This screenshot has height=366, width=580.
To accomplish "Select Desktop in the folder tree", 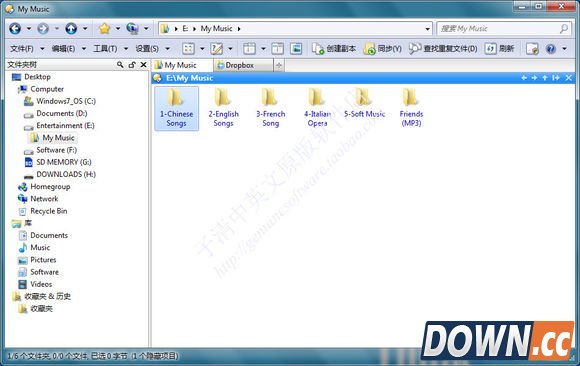I will (37, 77).
